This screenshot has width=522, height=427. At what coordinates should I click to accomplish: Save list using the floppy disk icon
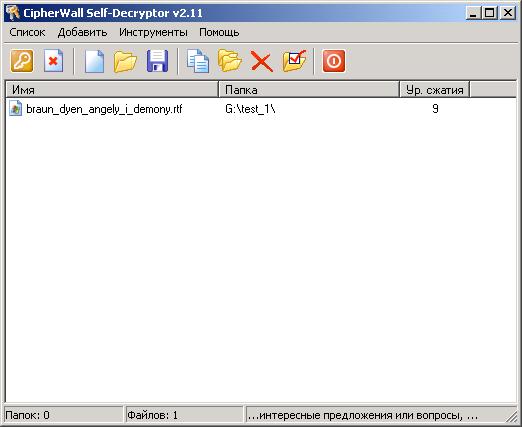(158, 61)
